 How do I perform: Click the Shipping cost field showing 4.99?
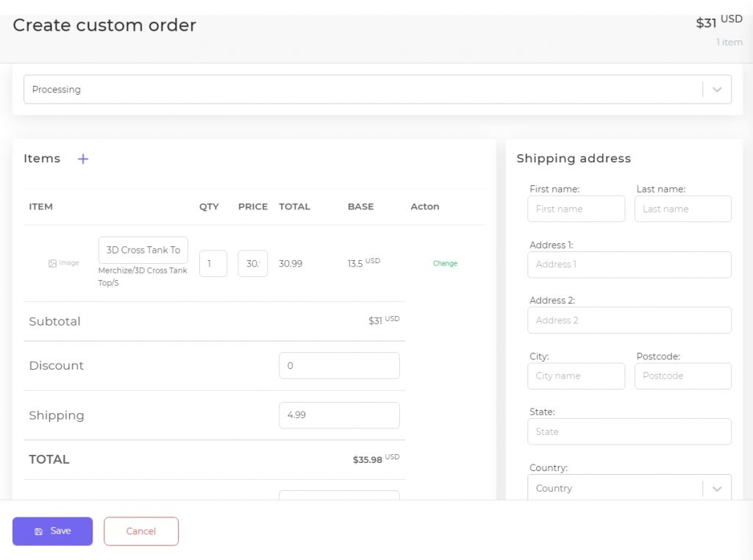point(339,415)
